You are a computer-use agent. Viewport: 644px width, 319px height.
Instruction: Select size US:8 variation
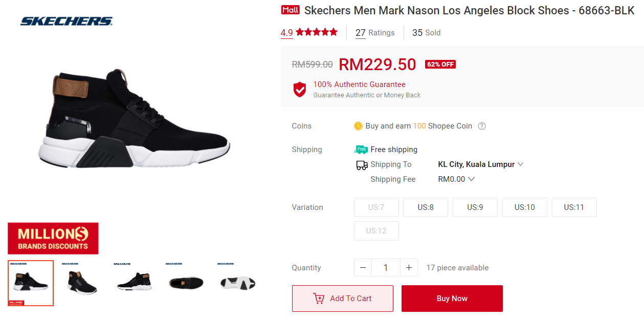tap(425, 207)
